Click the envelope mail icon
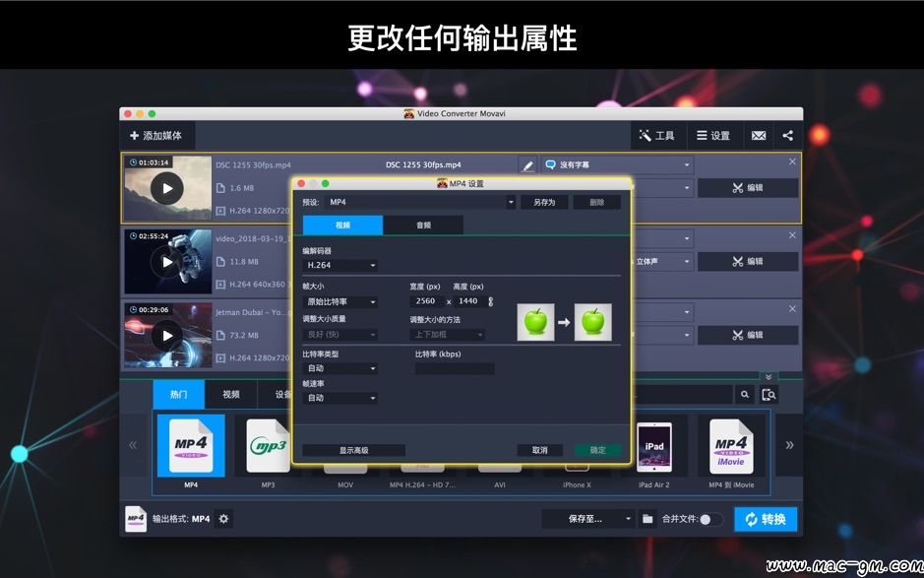The width and height of the screenshot is (924, 578). [x=759, y=136]
